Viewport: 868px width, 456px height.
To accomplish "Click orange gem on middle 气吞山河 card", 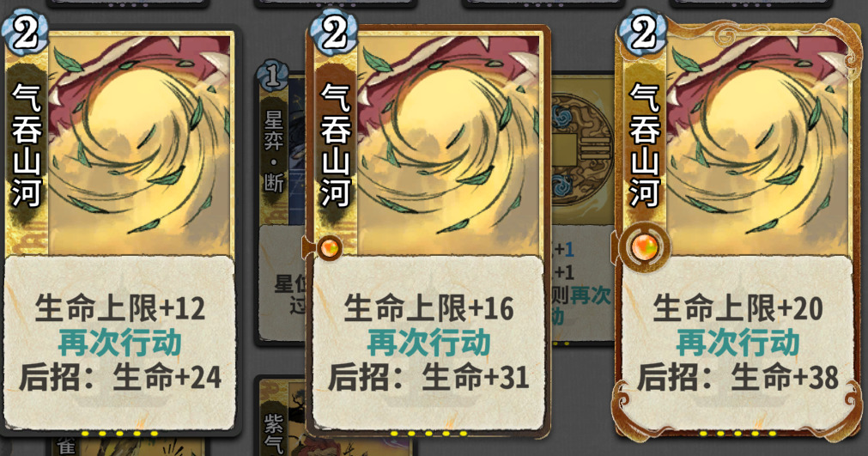I will pos(330,247).
